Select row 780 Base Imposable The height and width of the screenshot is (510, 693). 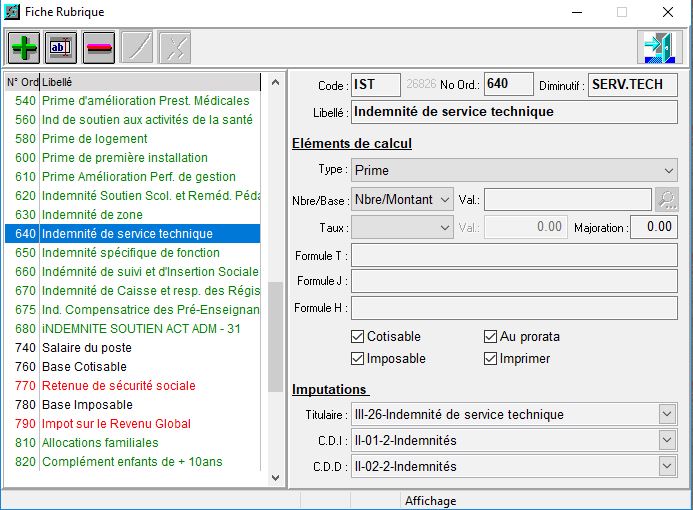click(x=133, y=405)
